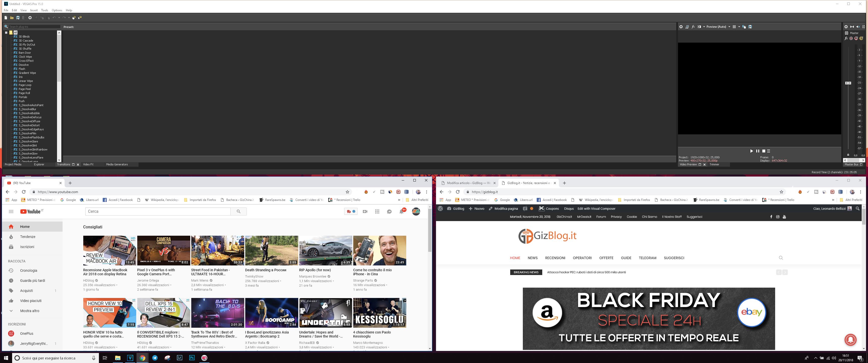The width and height of the screenshot is (868, 363).
Task: Switch to the Media Generators tab
Action: pyautogui.click(x=117, y=164)
